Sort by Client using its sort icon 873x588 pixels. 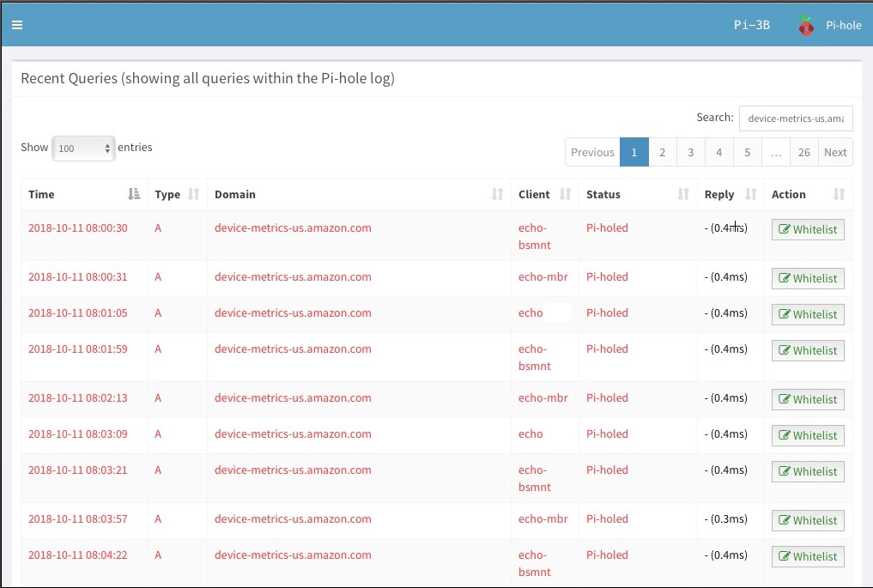pos(565,194)
